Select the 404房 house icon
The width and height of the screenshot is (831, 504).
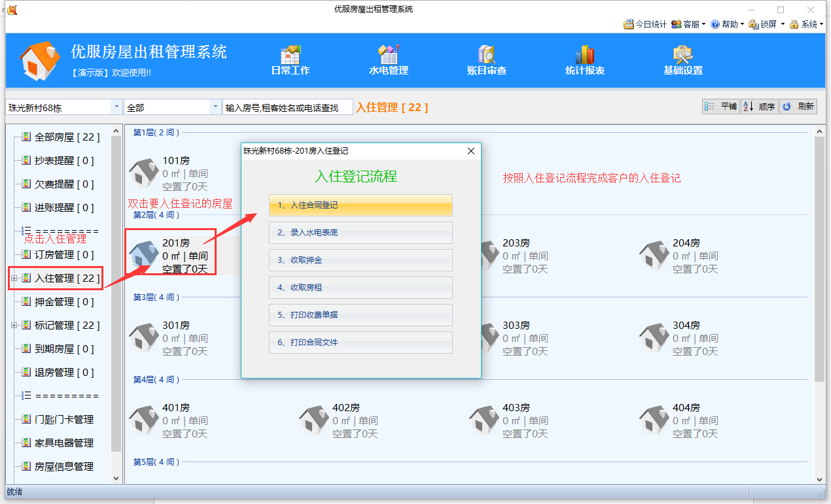point(654,420)
